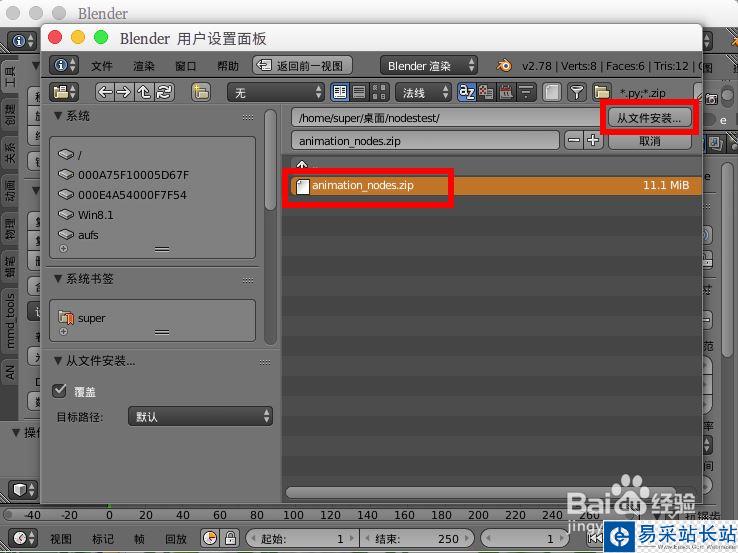Click the 取消 cancel button
738x553 pixels.
coord(650,140)
